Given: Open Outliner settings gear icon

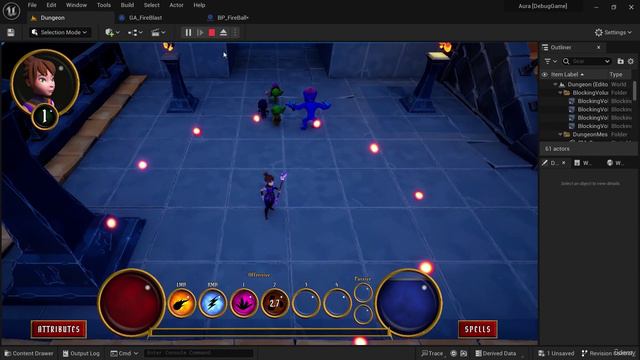Looking at the screenshot, I should [x=631, y=61].
